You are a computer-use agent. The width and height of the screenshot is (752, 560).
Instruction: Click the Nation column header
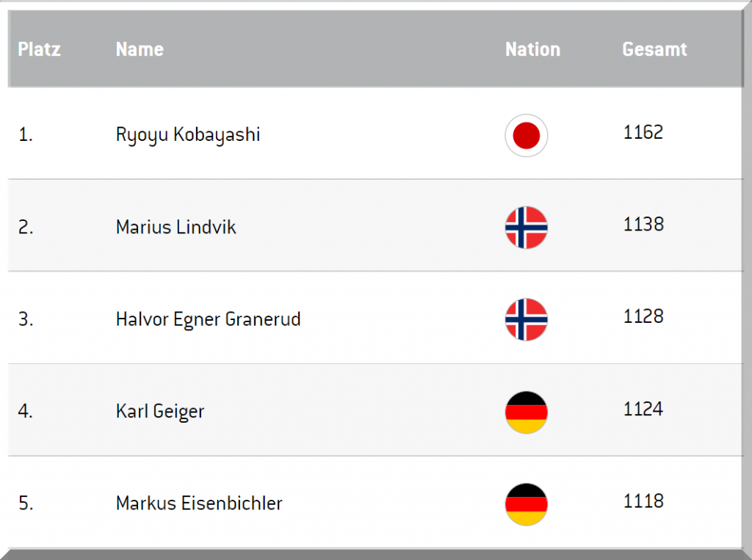532,49
